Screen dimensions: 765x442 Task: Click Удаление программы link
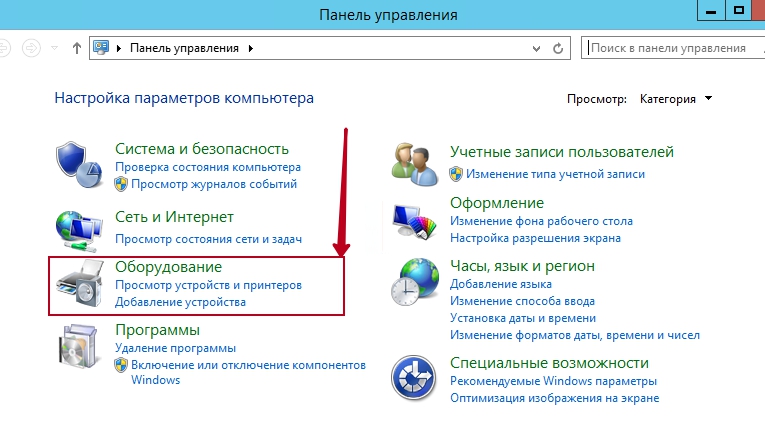click(x=175, y=348)
